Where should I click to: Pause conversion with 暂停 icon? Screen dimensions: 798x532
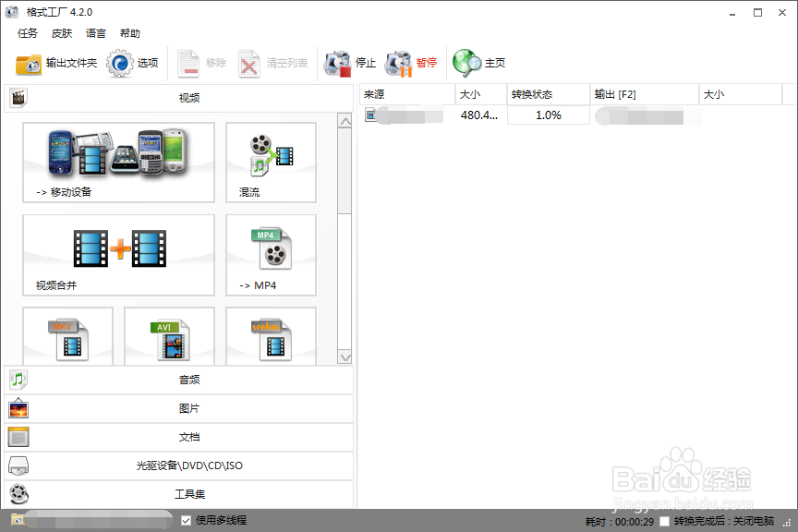tap(398, 64)
